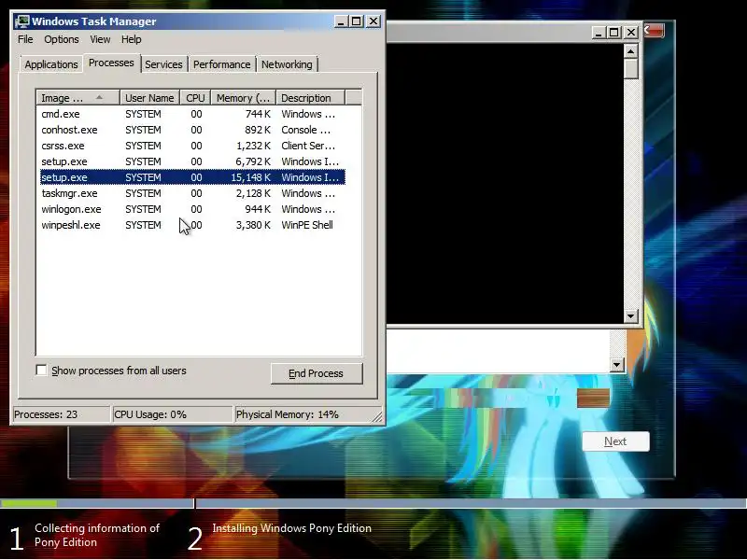This screenshot has height=560, width=747.
Task: Open the File menu
Action: pyautogui.click(x=25, y=39)
